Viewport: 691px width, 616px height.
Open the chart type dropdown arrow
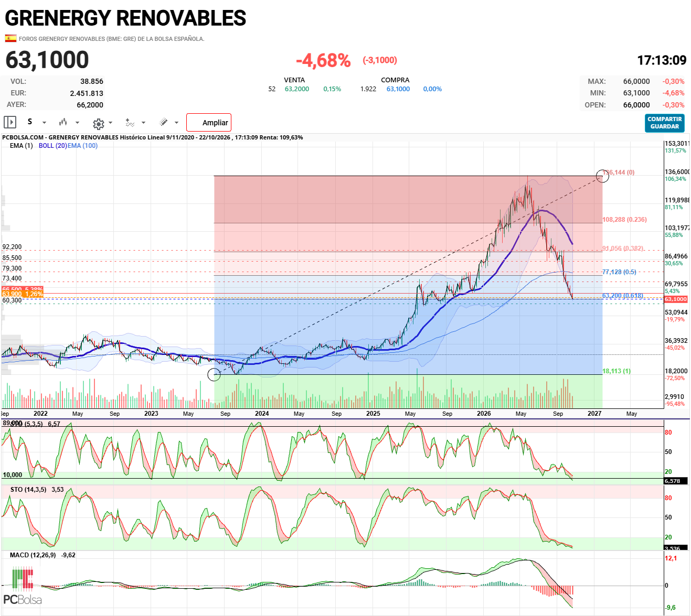tap(78, 123)
